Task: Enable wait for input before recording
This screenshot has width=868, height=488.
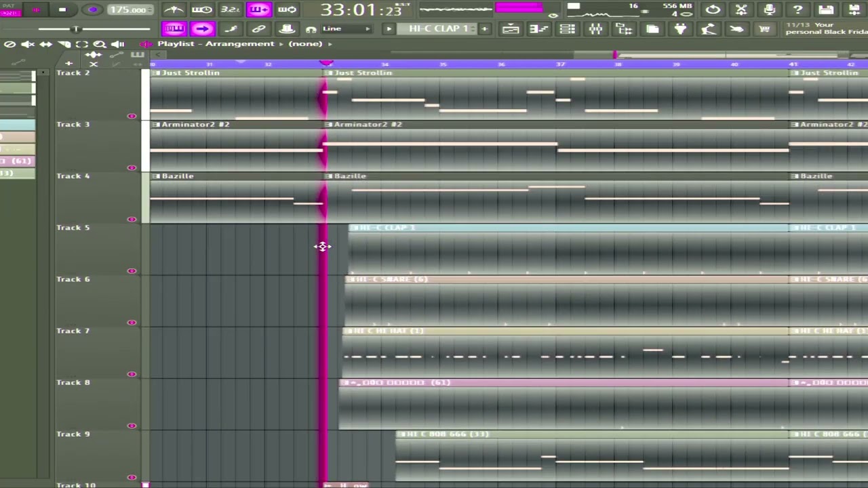Action: (x=201, y=9)
